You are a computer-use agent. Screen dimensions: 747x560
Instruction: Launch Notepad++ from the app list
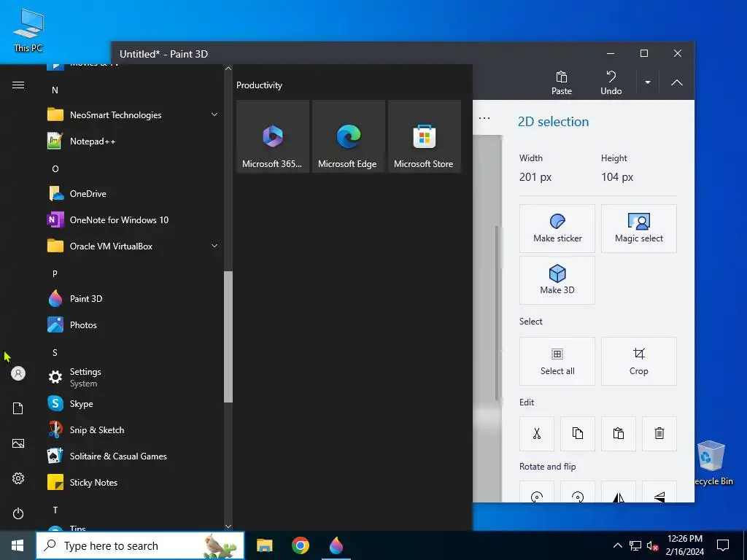(x=133, y=141)
